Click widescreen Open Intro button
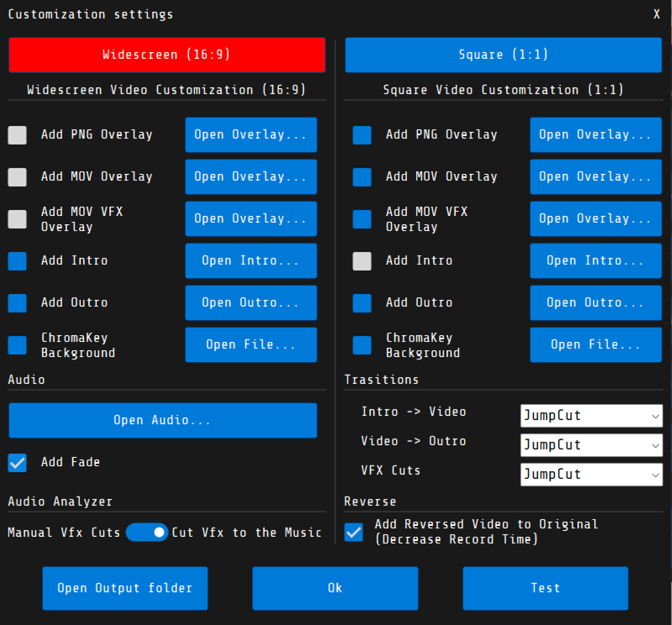The image size is (672, 625). pyautogui.click(x=251, y=261)
